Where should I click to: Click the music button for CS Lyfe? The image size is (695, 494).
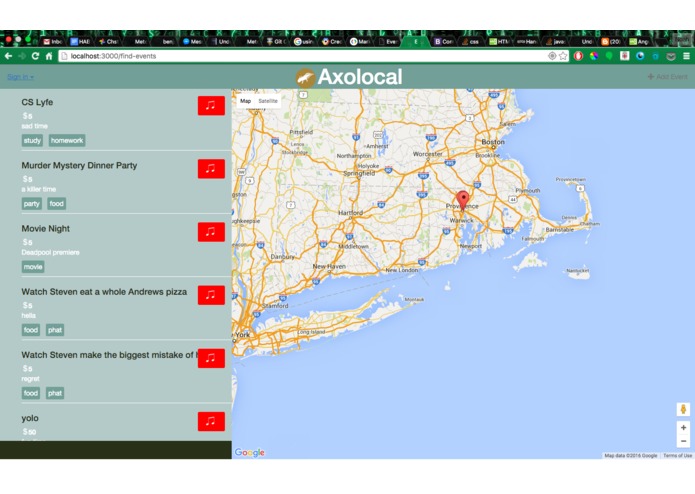[x=211, y=106]
